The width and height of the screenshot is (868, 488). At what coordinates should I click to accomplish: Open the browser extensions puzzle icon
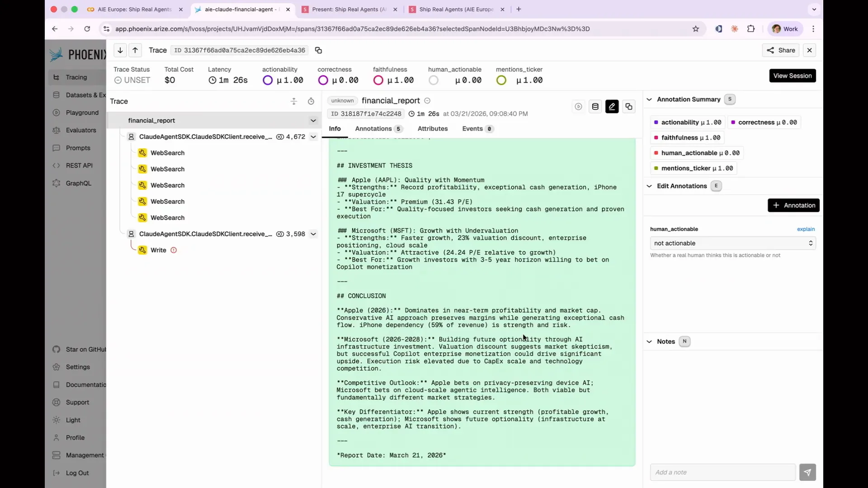751,29
